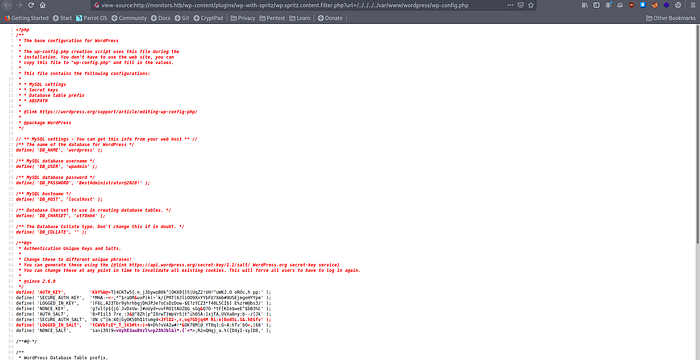Click 'WordPress Database Table prefix' comment
This screenshot has width=700, height=360.
click(x=65, y=358)
